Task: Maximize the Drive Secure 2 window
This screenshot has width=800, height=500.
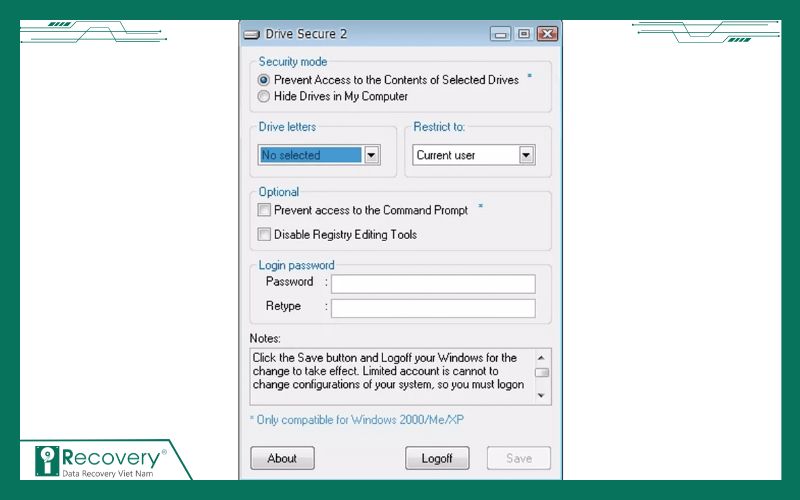Action: 523,34
